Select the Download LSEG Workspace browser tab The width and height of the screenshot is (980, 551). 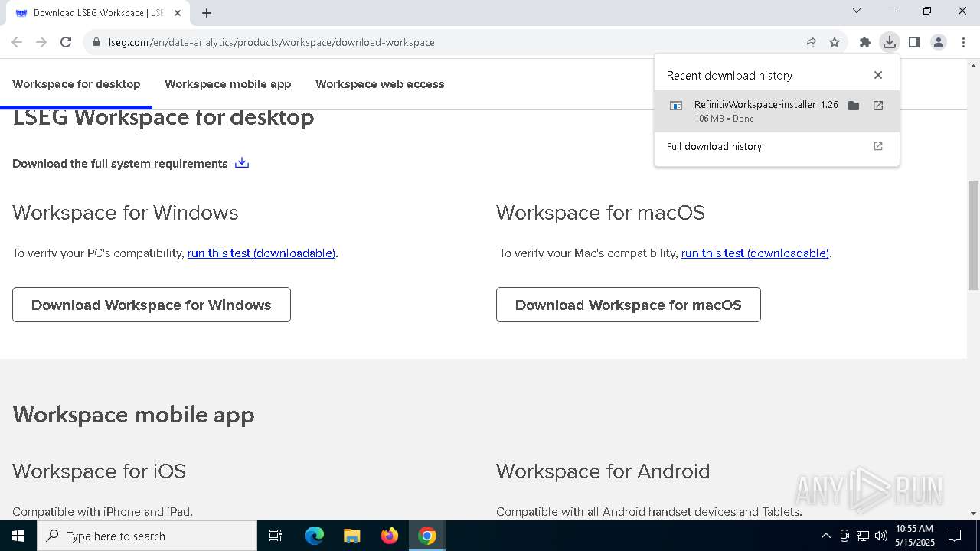[x=96, y=13]
